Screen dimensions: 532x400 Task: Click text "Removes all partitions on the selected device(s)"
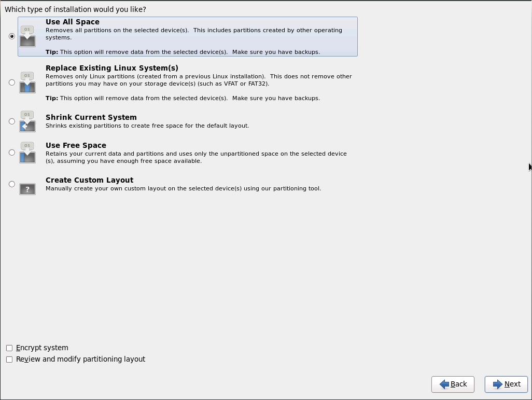click(x=117, y=30)
